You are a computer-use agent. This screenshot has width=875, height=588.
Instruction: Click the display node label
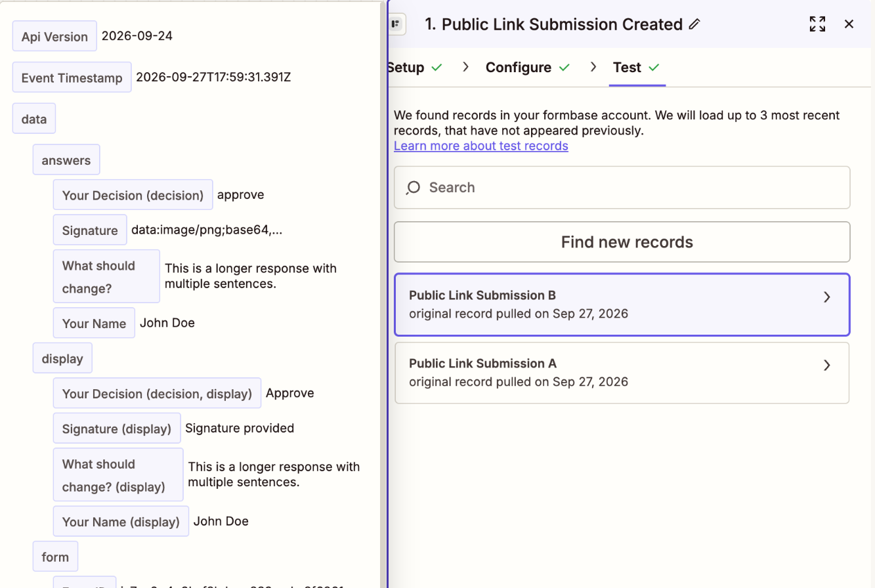click(x=62, y=358)
